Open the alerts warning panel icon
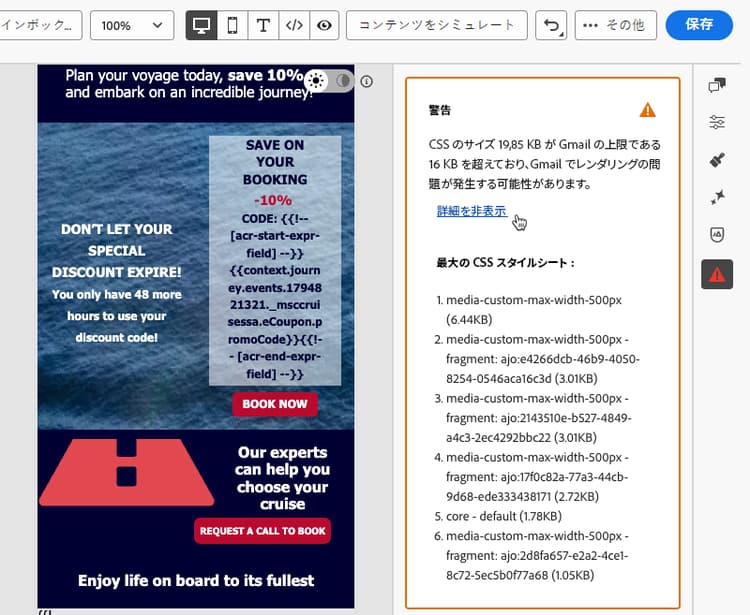Image resolution: width=750 pixels, height=615 pixels. 717,275
